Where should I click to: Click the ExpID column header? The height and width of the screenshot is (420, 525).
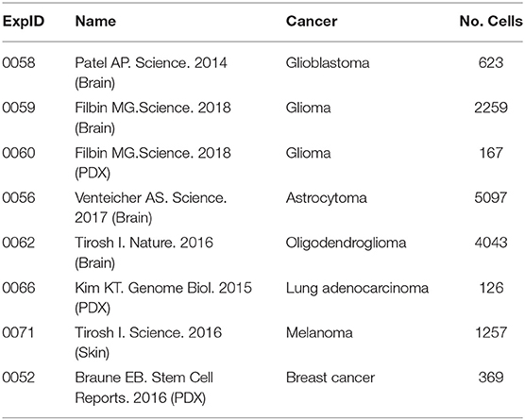click(23, 22)
